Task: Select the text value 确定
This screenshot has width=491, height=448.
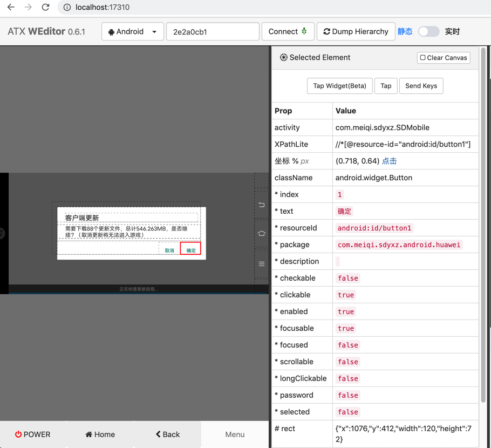Action: [344, 211]
